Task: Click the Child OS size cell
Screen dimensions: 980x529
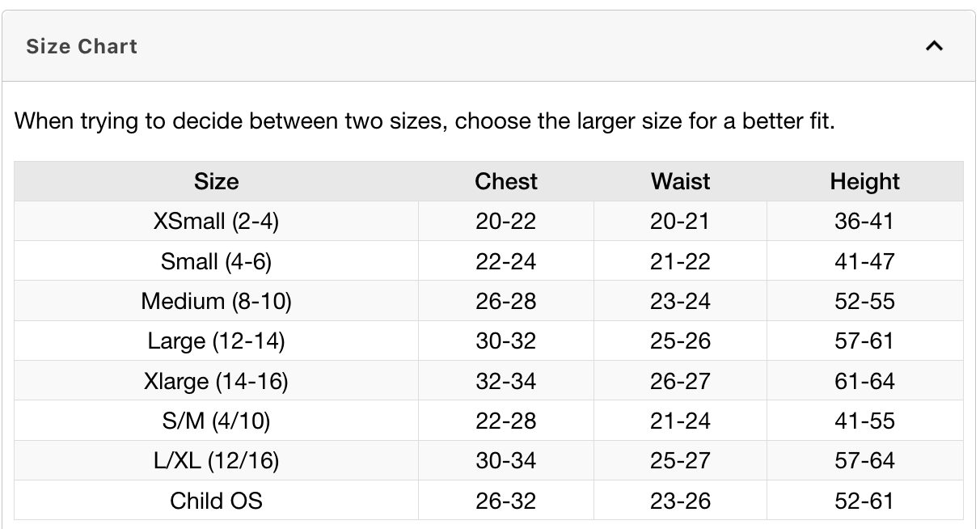Action: pos(216,501)
